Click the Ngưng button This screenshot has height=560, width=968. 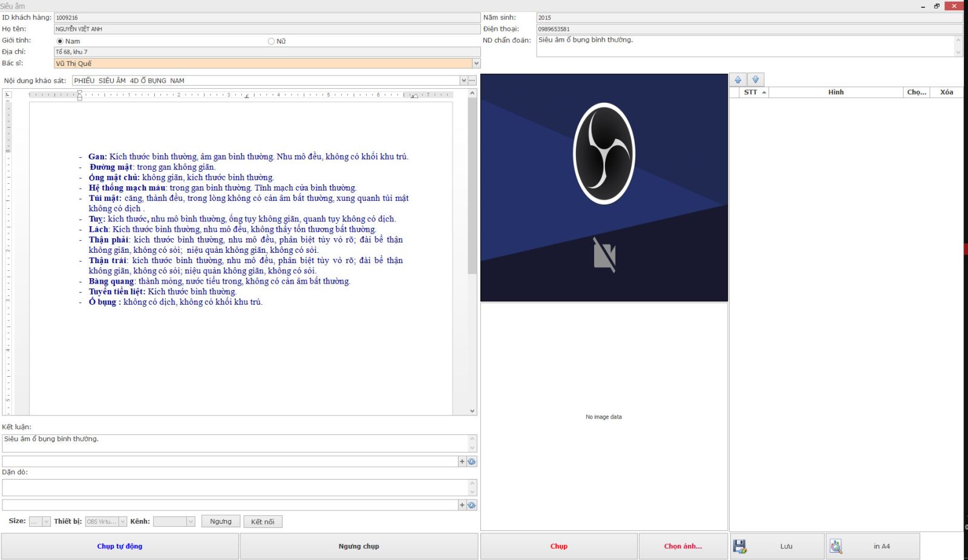click(221, 521)
